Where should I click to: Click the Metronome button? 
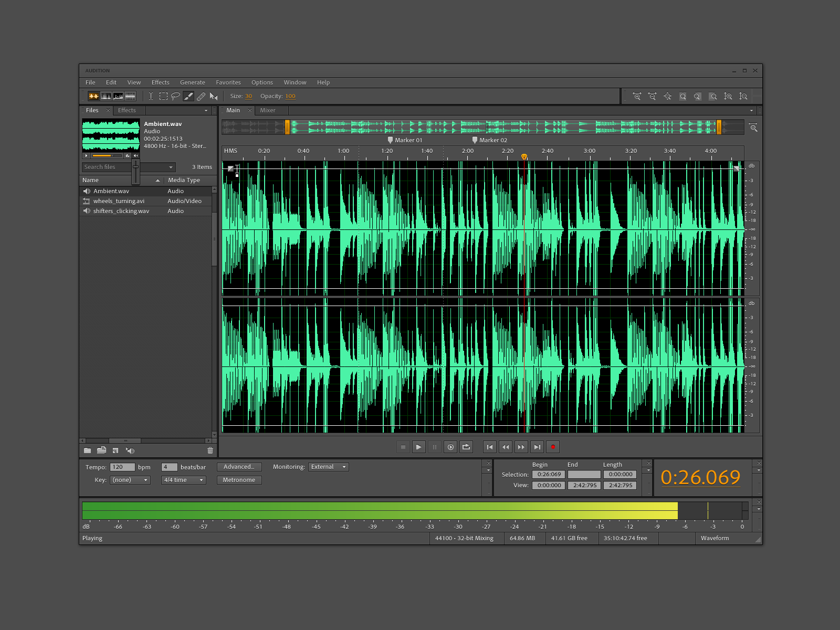click(x=239, y=480)
